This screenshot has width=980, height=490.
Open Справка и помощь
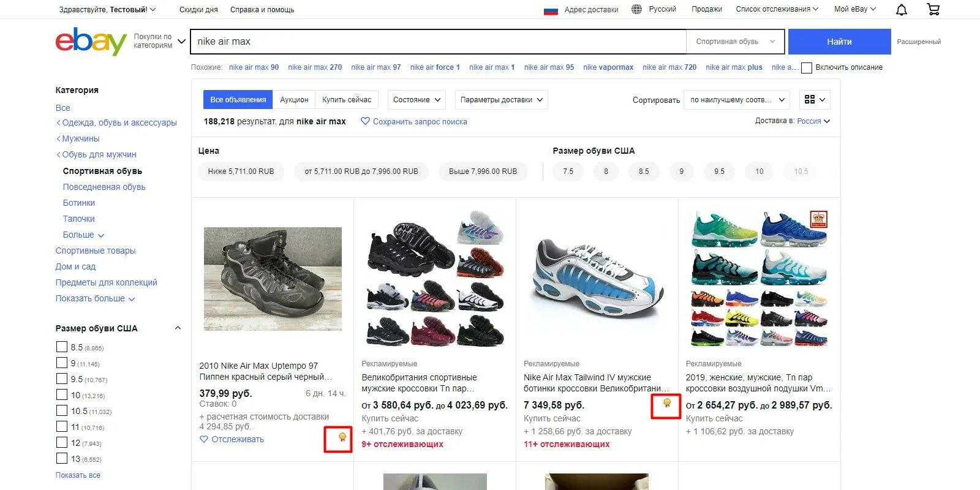[262, 10]
